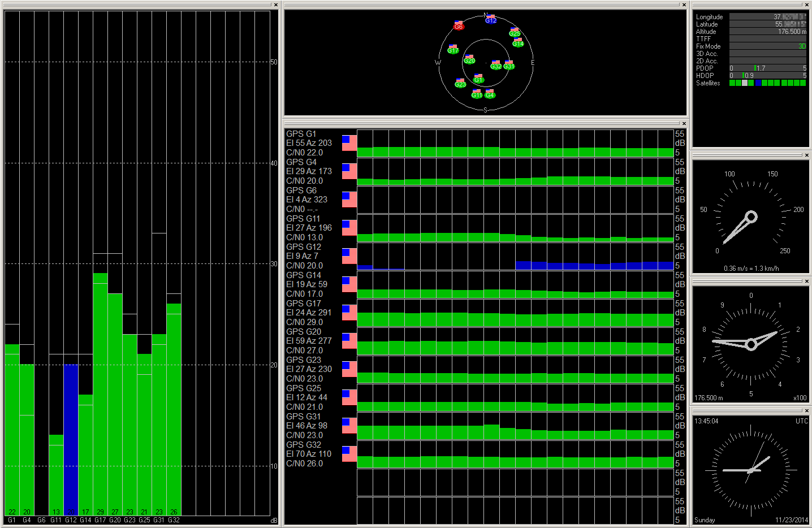Screen dimensions: 812x528
Task: Close the signal level bar chart panel
Action: coord(276,5)
